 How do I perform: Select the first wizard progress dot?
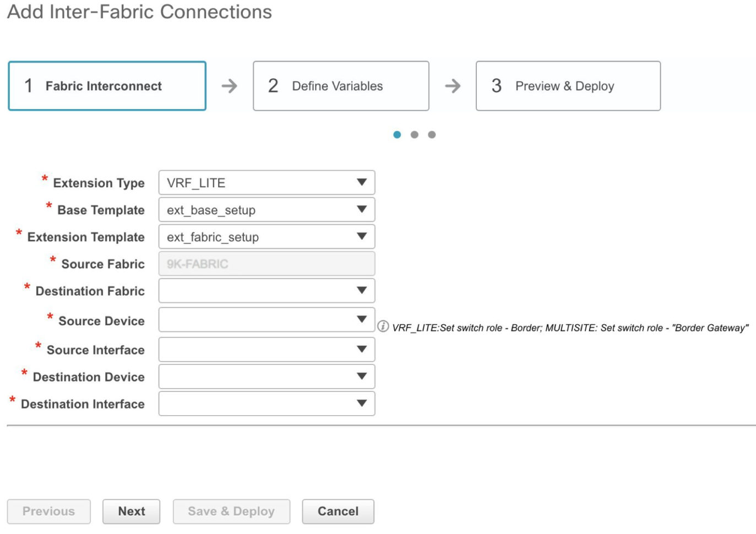[x=398, y=134]
